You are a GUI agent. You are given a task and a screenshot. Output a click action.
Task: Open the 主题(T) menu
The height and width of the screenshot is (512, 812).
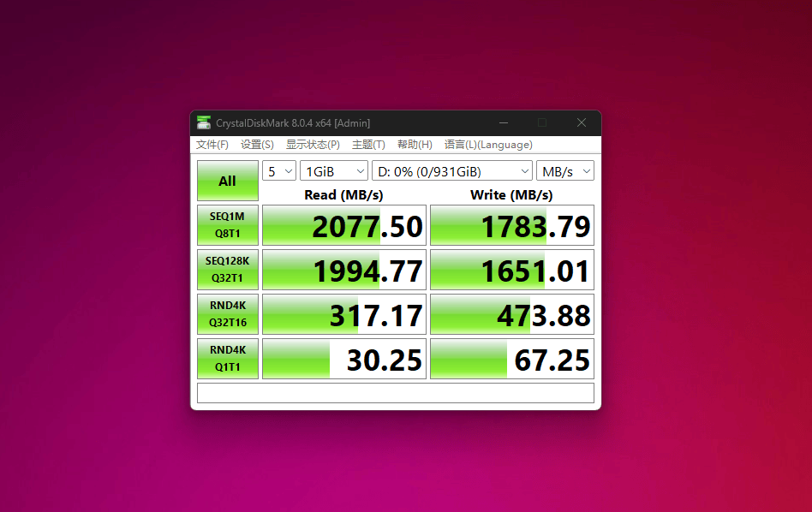coord(368,145)
